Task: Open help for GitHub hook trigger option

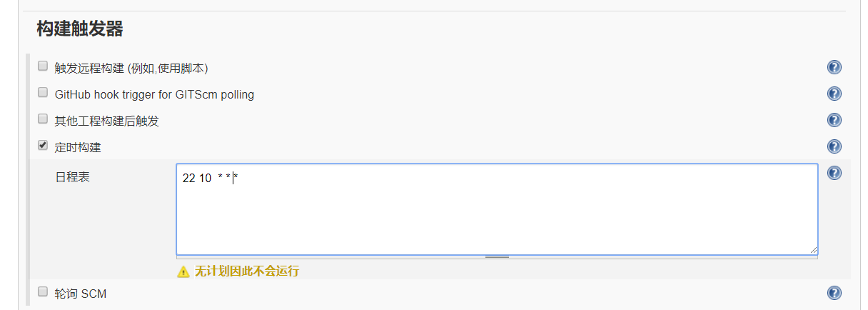Action: tap(834, 94)
